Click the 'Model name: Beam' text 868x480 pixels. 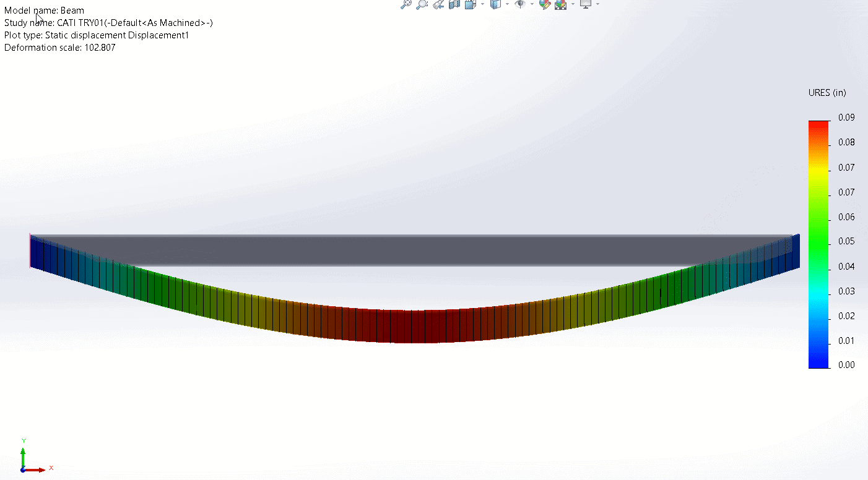[44, 11]
